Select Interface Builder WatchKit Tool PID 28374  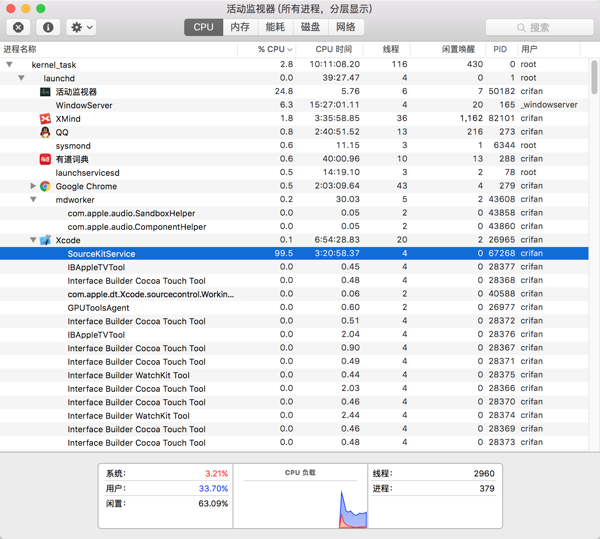(294, 415)
